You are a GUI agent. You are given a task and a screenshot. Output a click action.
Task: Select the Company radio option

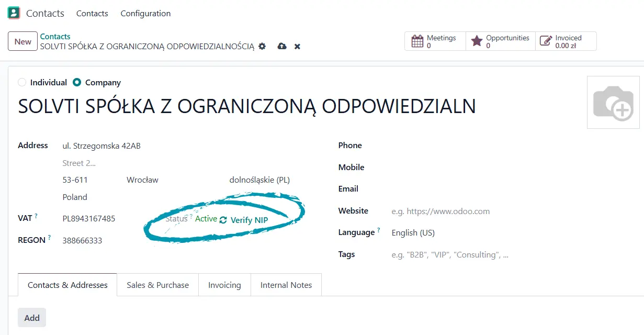click(77, 82)
